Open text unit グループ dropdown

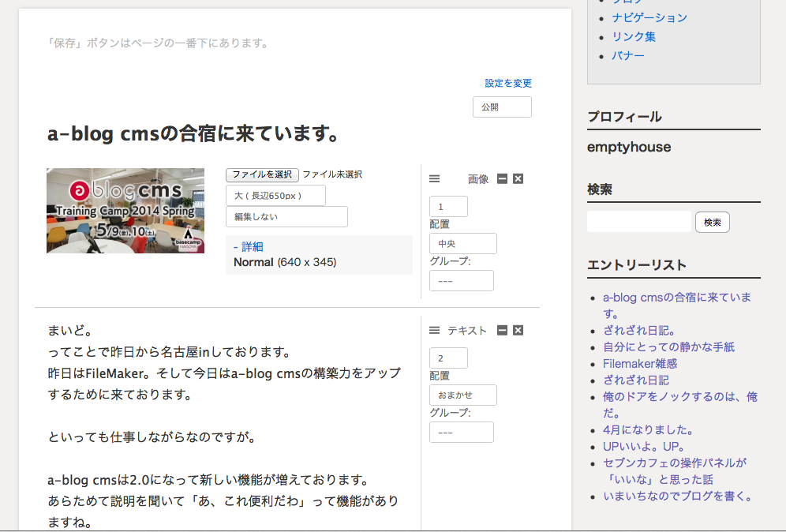pyautogui.click(x=462, y=433)
